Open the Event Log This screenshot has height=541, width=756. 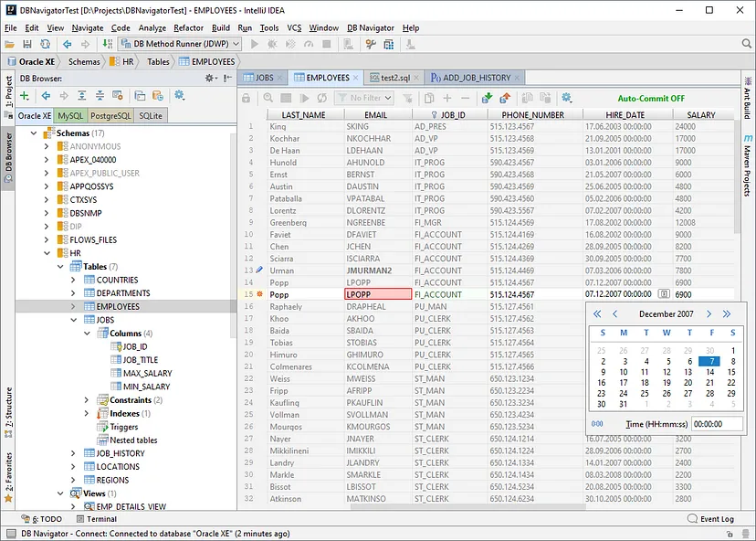711,519
